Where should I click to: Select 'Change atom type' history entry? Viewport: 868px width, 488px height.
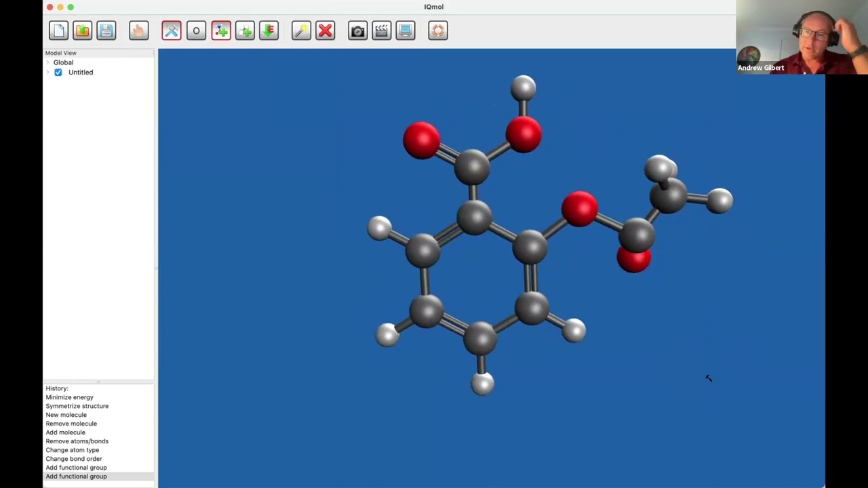73,450
